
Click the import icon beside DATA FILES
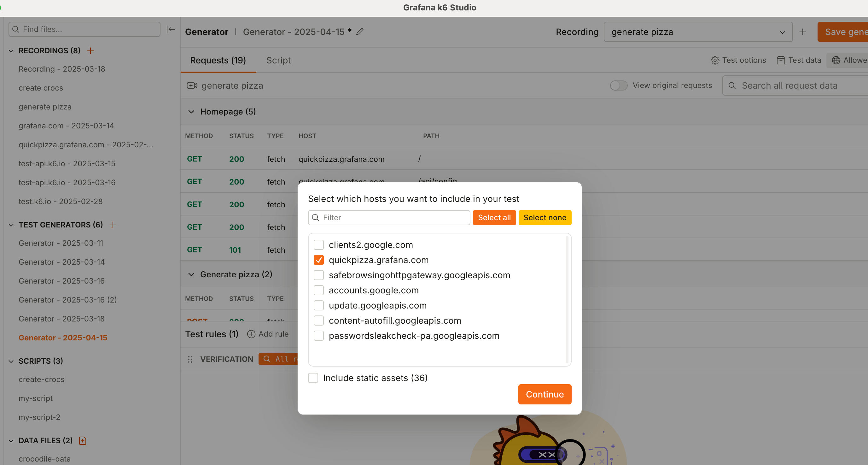click(83, 440)
